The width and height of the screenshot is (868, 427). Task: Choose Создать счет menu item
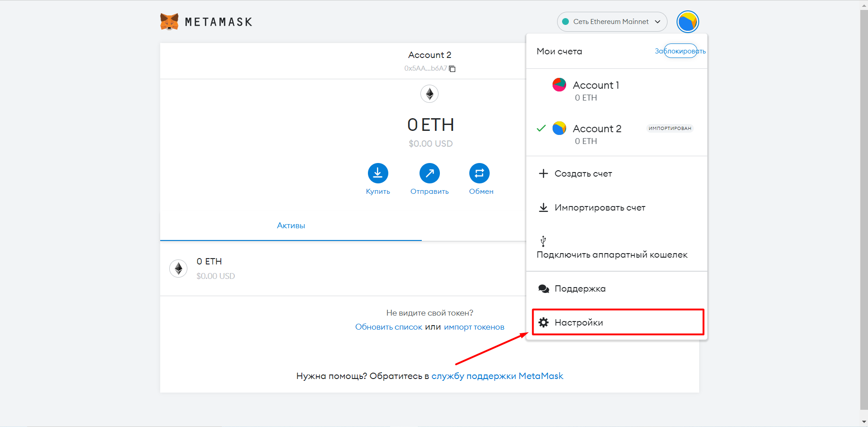coord(616,173)
